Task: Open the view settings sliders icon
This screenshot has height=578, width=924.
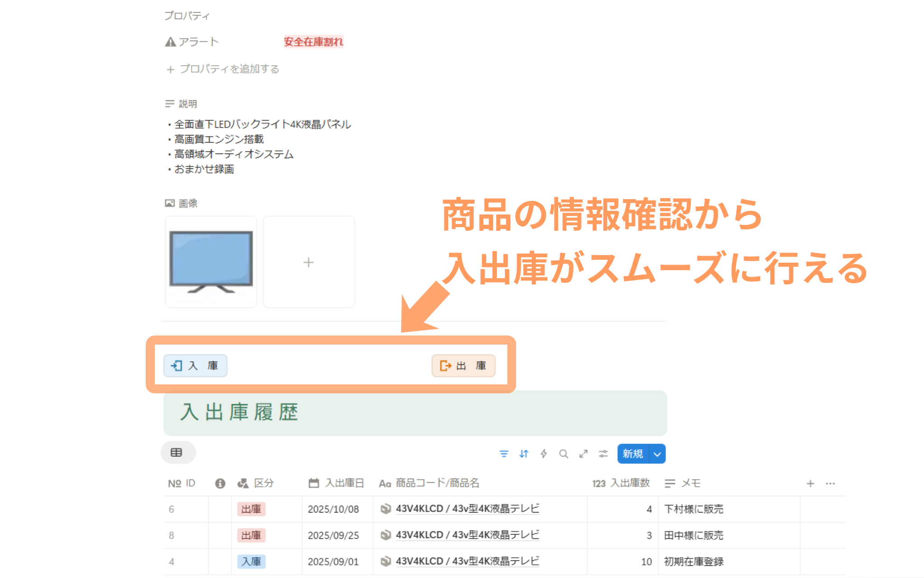Action: [x=603, y=454]
